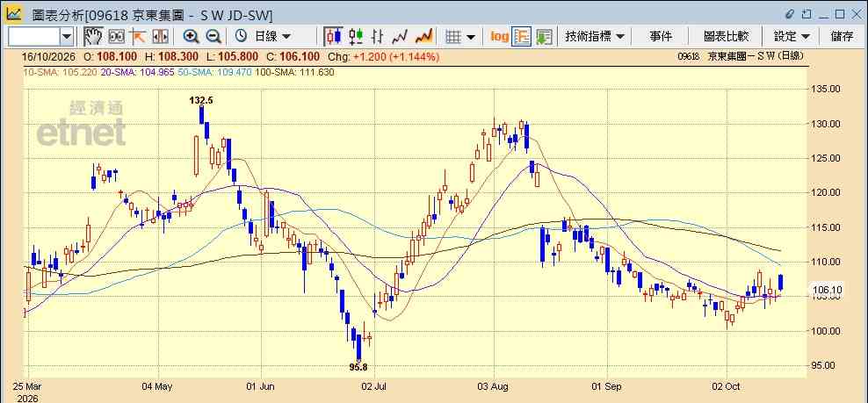868x403 pixels.
Task: Click the green download arrow export icon
Action: coord(544,37)
